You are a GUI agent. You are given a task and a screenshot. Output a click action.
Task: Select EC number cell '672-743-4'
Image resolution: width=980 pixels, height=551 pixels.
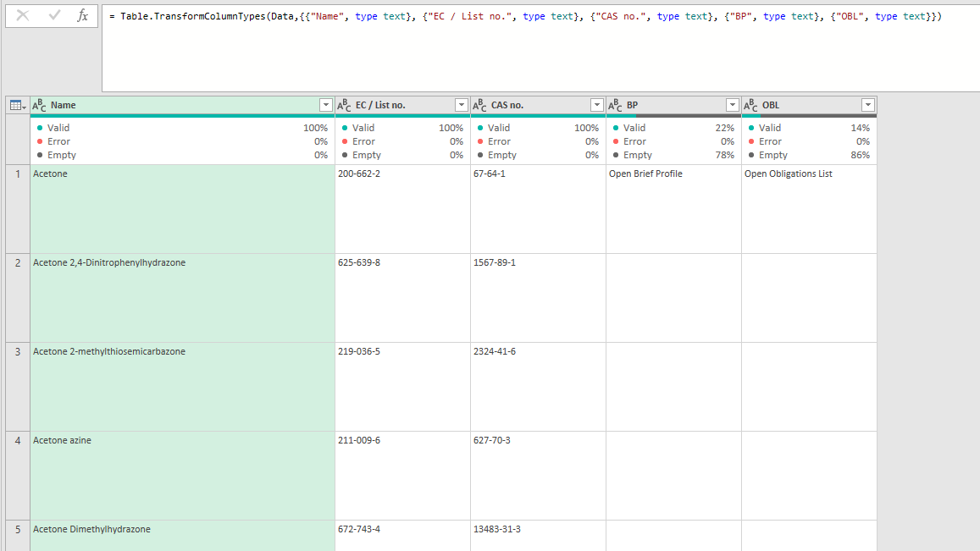click(402, 536)
